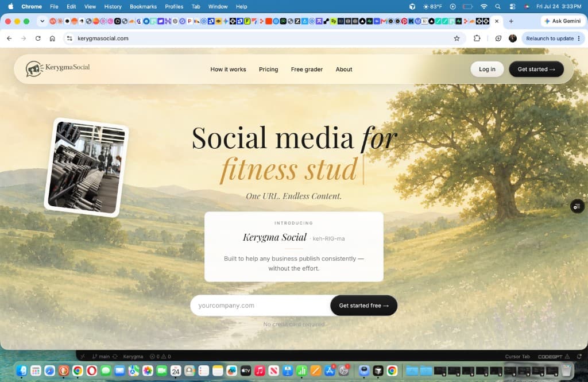Launch Safari from the Dock
Image resolution: width=588 pixels, height=382 pixels.
point(49,371)
